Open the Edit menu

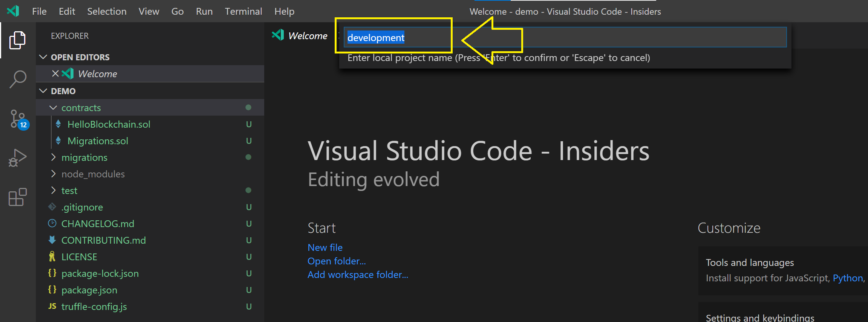point(67,11)
